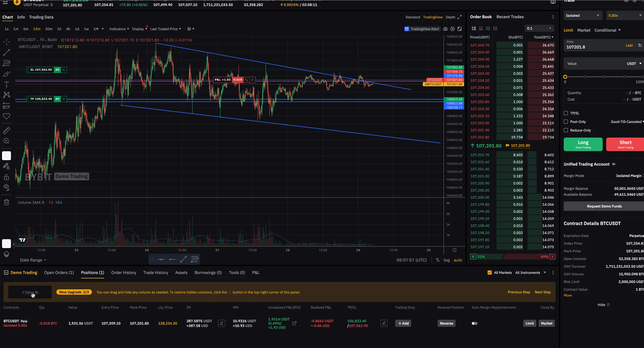The image size is (644, 348).
Task: Enter fullscreen chart mode
Action: [460, 29]
